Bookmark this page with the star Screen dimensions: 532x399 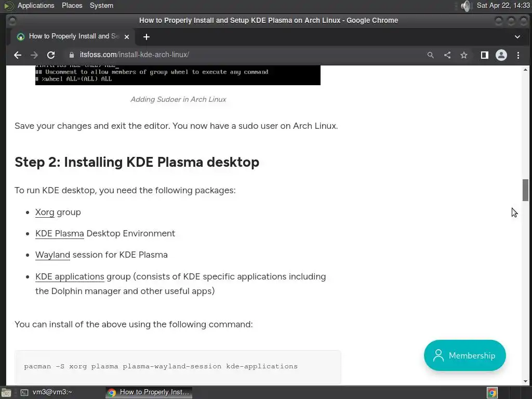click(464, 55)
